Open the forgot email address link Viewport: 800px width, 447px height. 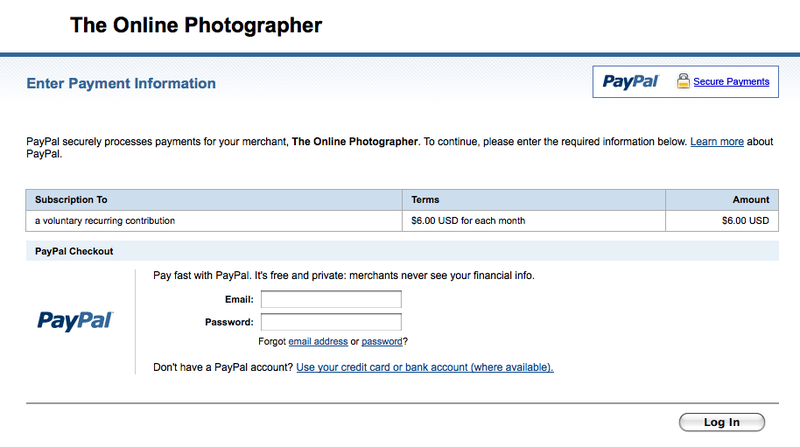317,342
